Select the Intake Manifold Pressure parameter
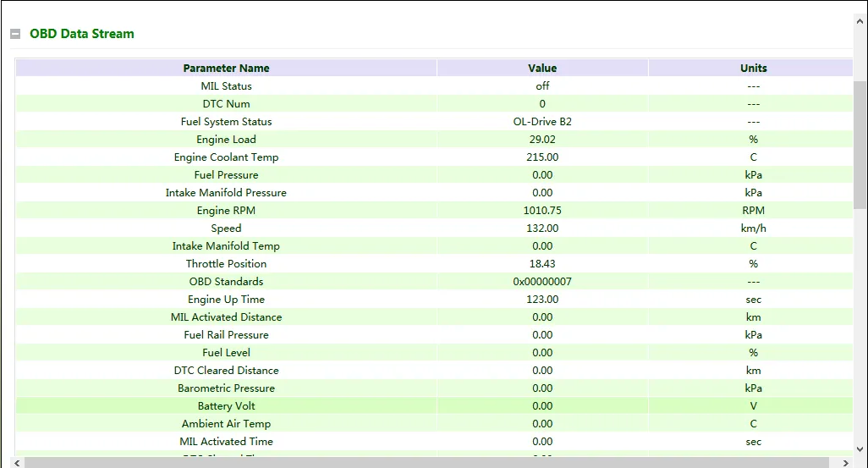Image resolution: width=868 pixels, height=468 pixels. tap(227, 193)
